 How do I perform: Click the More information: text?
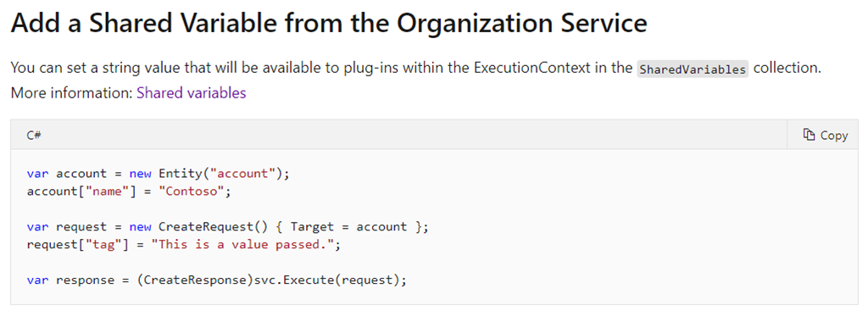[x=71, y=93]
